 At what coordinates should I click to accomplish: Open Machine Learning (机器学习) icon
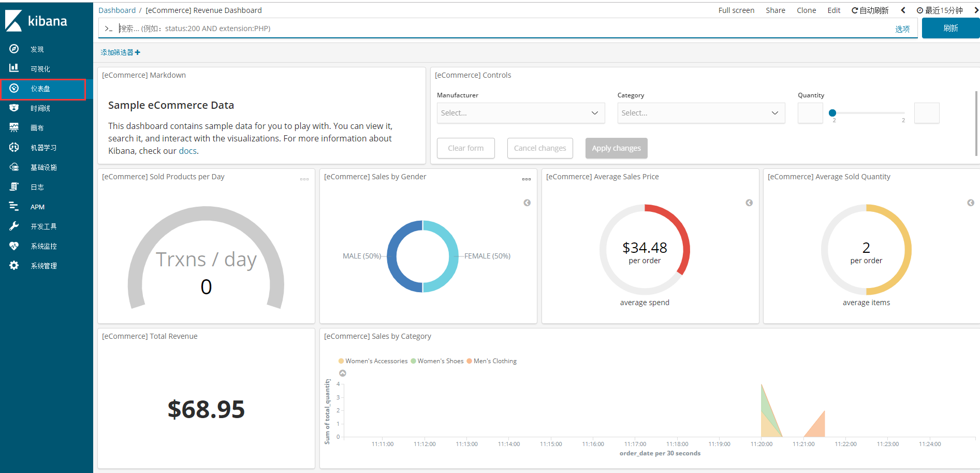tap(14, 147)
